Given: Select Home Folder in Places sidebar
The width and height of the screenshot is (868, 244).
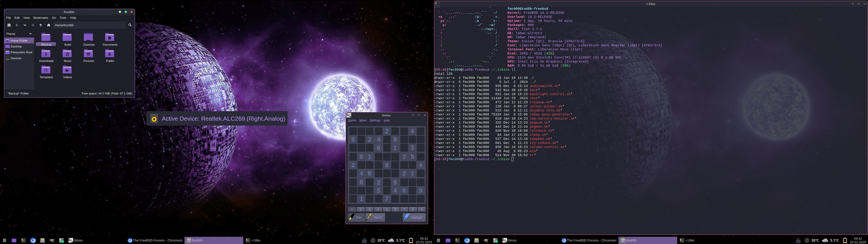Looking at the screenshot, I should pyautogui.click(x=19, y=40).
